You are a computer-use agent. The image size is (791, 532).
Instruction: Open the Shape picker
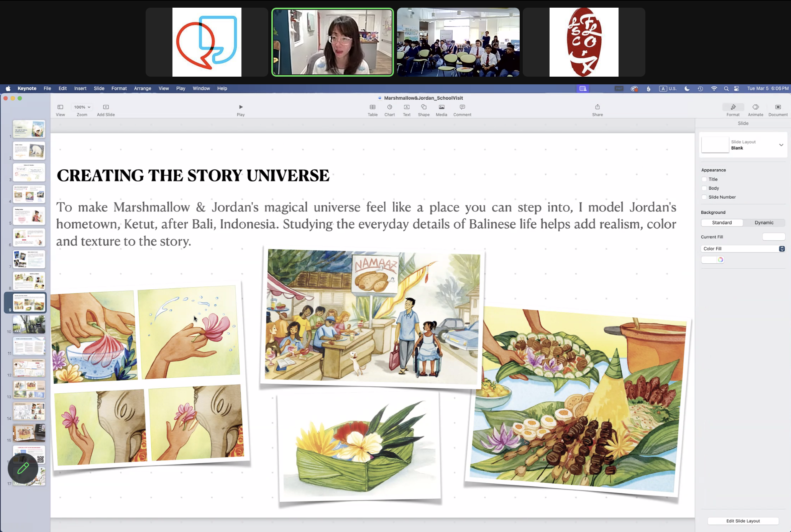[x=423, y=110]
